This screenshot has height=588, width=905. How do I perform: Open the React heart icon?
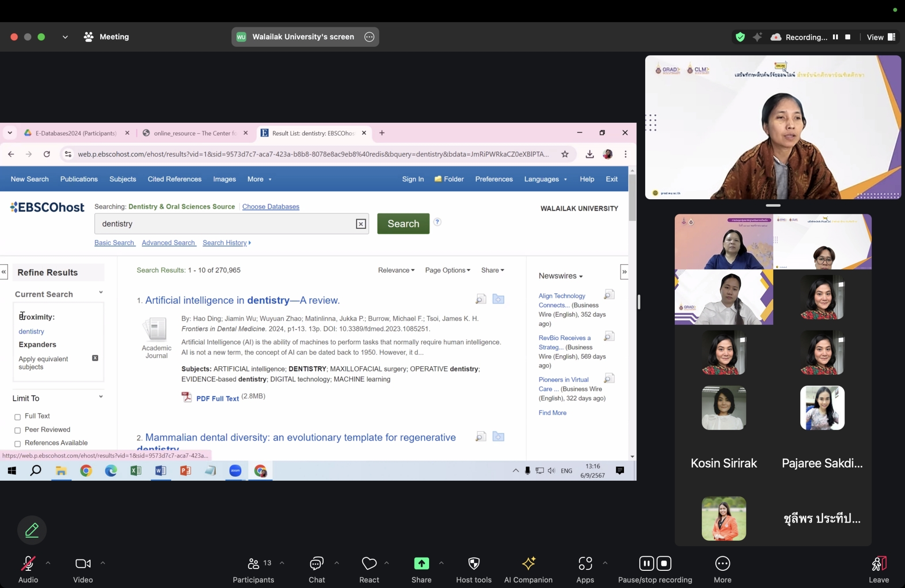pyautogui.click(x=369, y=563)
